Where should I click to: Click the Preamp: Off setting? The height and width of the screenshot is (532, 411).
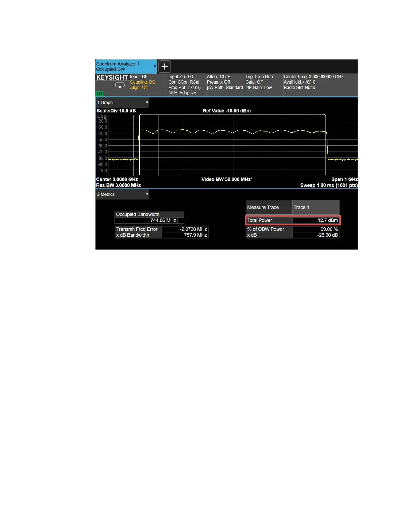point(219,82)
